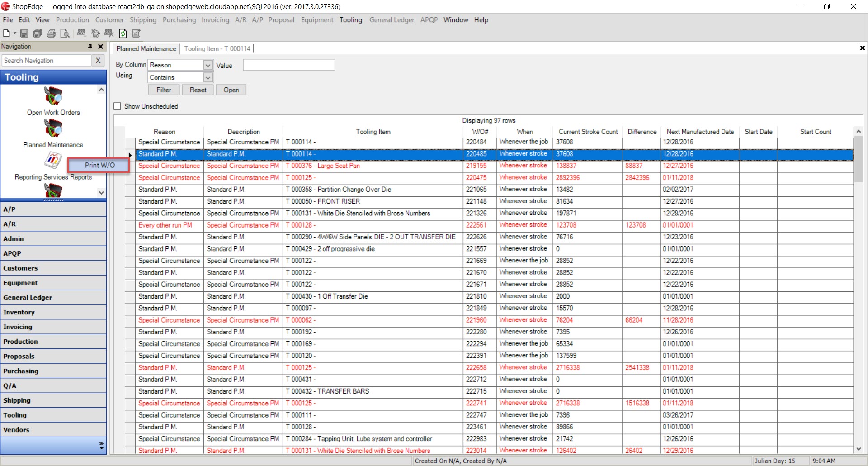Sort by the Current Stroke Count column header
This screenshot has width=868, height=466.
(x=588, y=132)
